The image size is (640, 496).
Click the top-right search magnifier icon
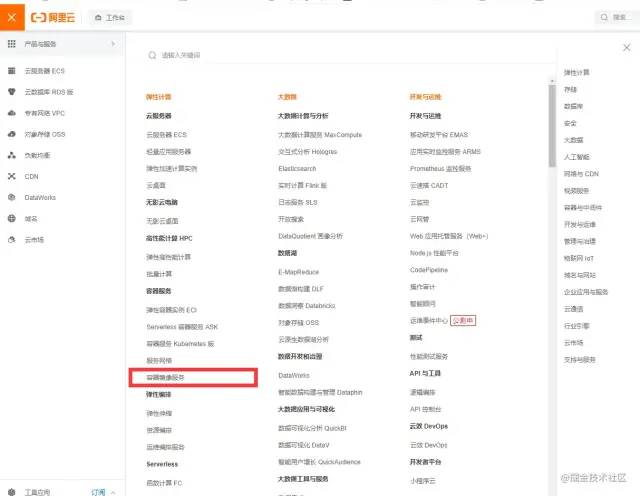click(604, 17)
